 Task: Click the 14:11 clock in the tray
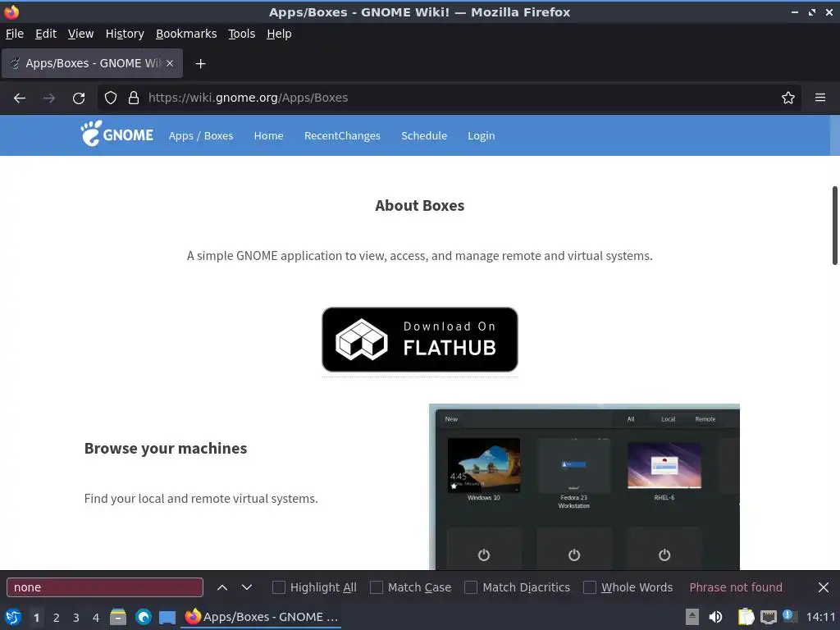coord(820,617)
